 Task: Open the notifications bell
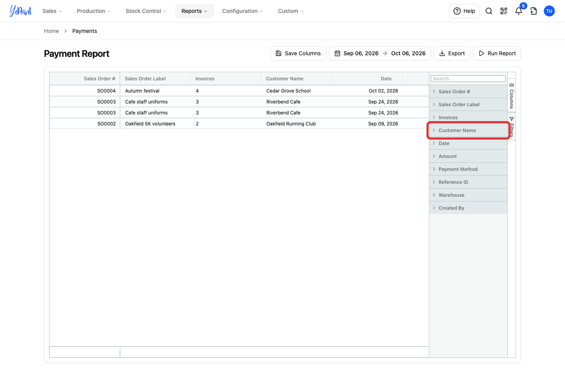click(519, 11)
